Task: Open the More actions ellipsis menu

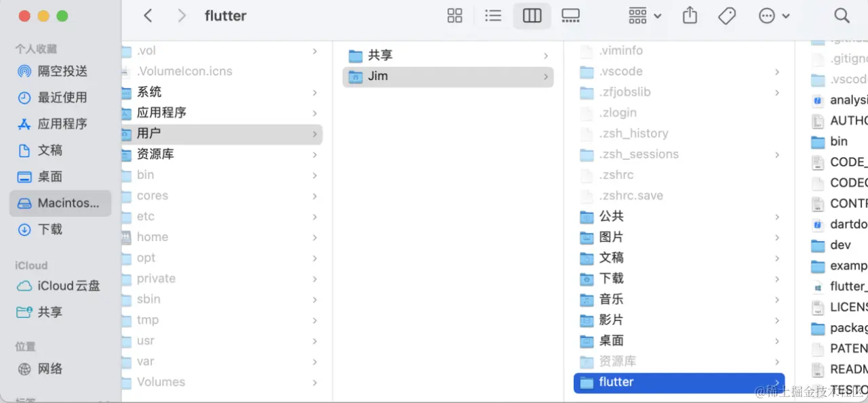Action: (x=774, y=16)
